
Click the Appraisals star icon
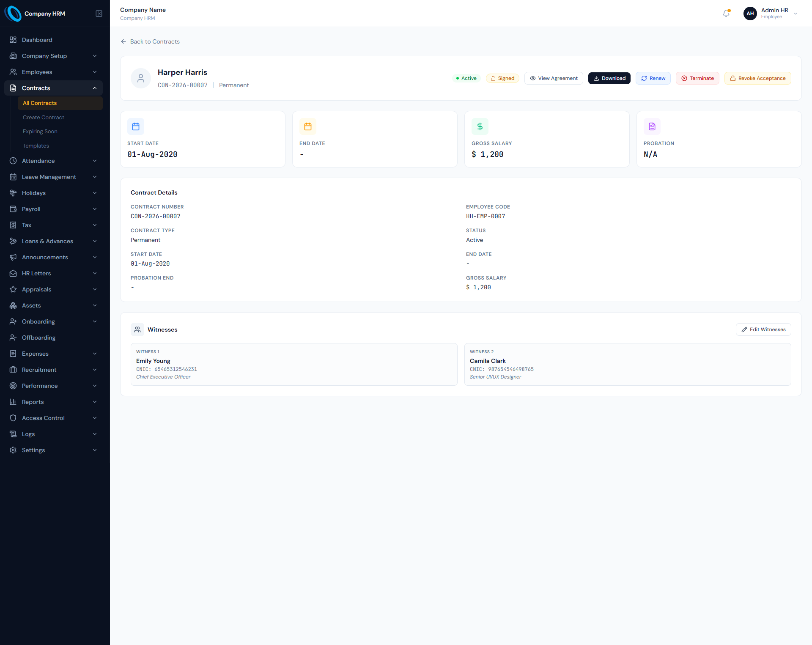click(13, 289)
